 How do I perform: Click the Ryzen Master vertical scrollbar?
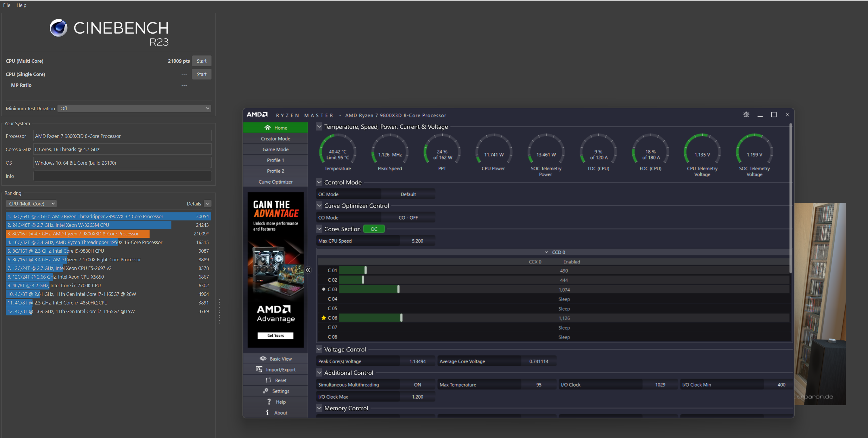[791, 199]
